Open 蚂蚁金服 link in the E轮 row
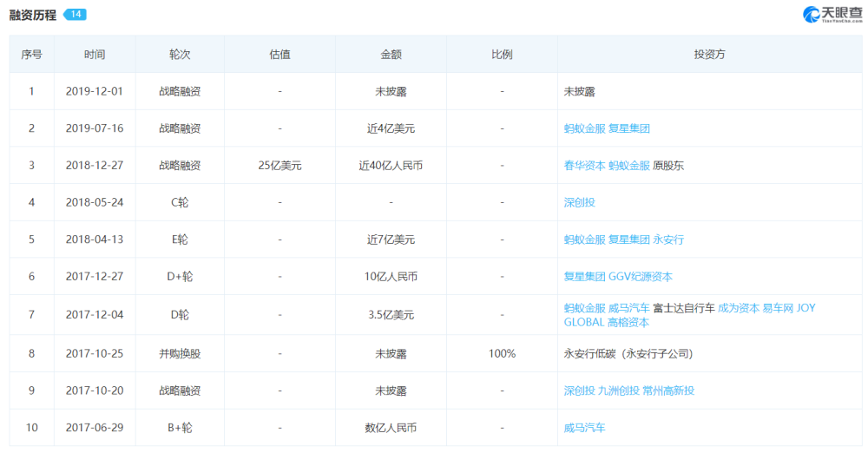Screen dimensions: 868x453 [584, 240]
